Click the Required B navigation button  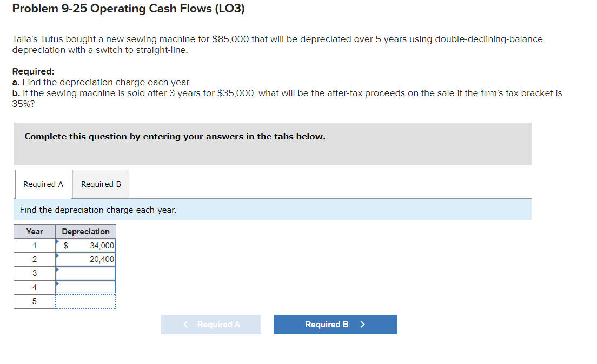pos(335,324)
